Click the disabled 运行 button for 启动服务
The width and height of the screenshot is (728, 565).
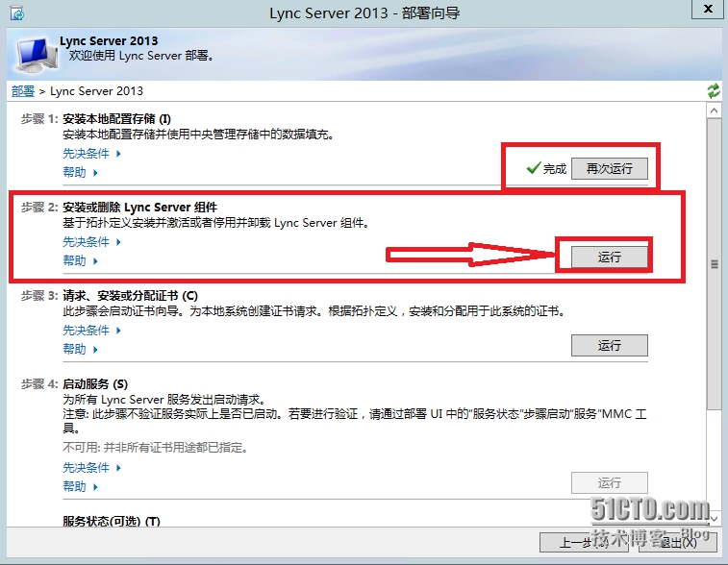[x=609, y=483]
